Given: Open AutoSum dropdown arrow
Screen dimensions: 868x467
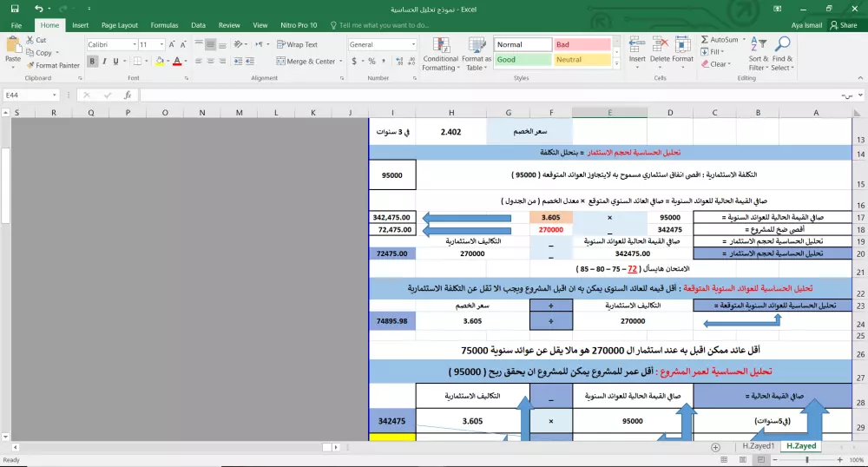Looking at the screenshot, I should point(744,40).
